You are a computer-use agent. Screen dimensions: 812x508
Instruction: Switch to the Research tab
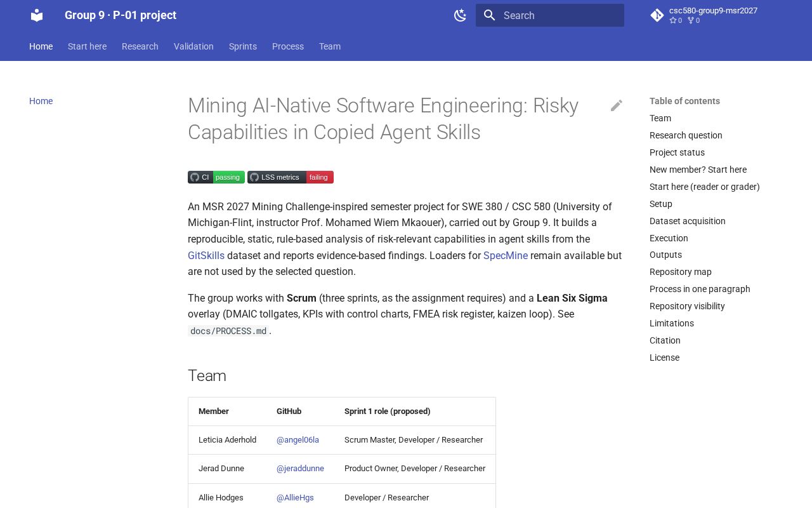140,46
